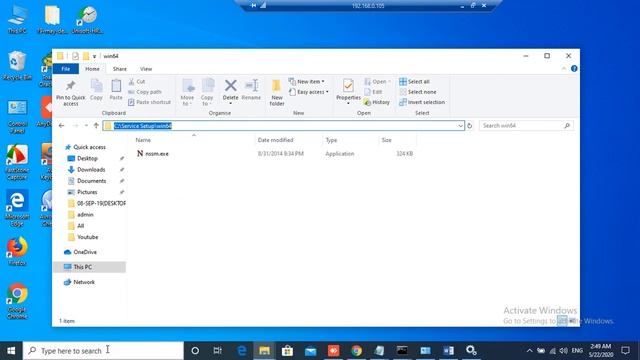
Task: Click the History ribbon button
Action: [x=377, y=102]
